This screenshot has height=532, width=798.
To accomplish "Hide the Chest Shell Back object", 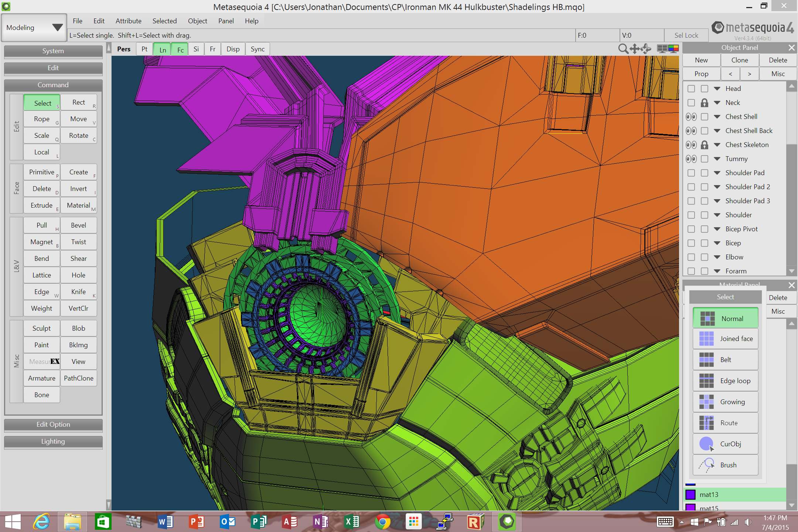I will [691, 131].
